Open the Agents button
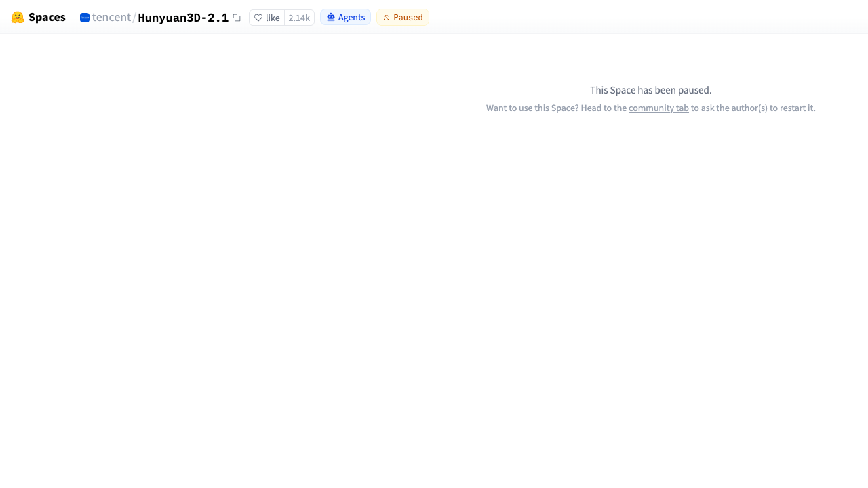868x488 pixels. (345, 17)
